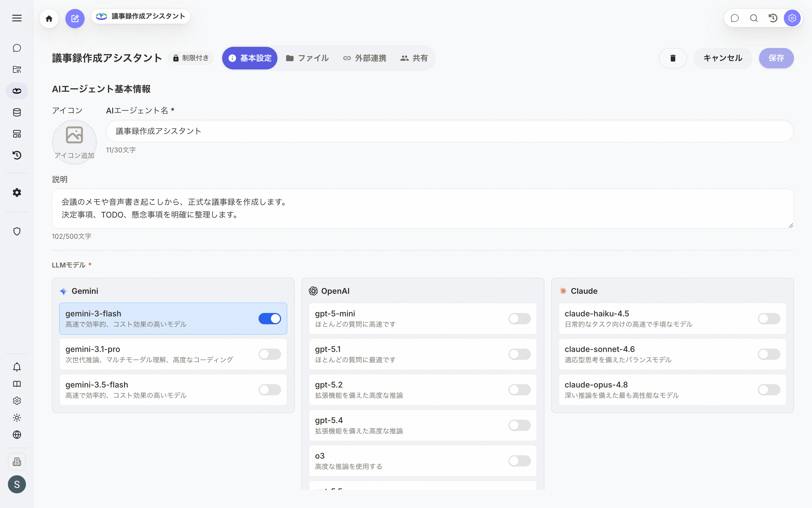Enable the gpt-5-mini toggle
This screenshot has width=812, height=508.
[519, 319]
